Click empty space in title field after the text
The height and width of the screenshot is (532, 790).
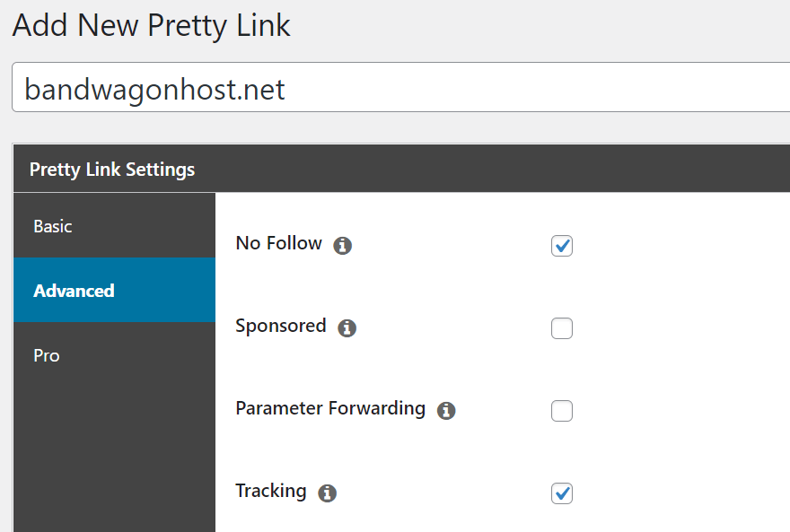534,88
